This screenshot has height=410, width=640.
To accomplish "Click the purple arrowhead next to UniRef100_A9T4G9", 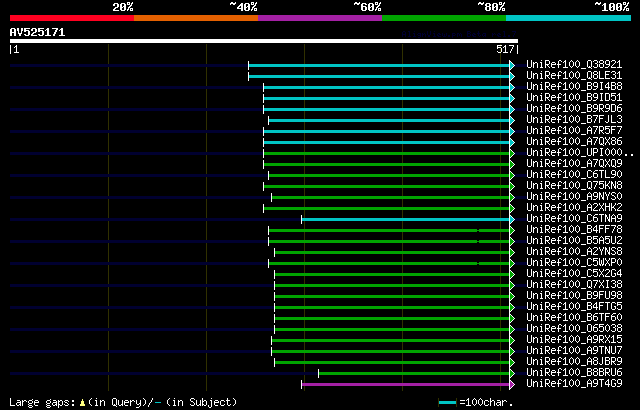I will click(x=512, y=385).
